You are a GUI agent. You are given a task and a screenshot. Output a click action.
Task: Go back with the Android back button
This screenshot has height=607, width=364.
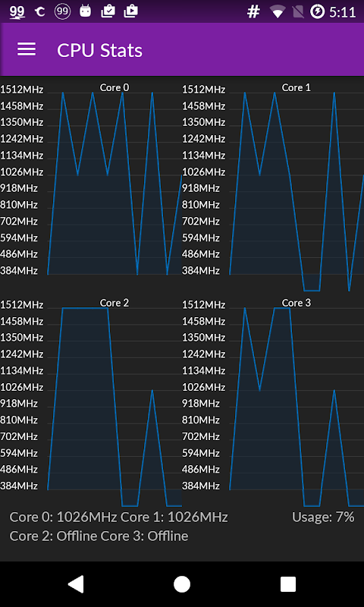point(76,584)
